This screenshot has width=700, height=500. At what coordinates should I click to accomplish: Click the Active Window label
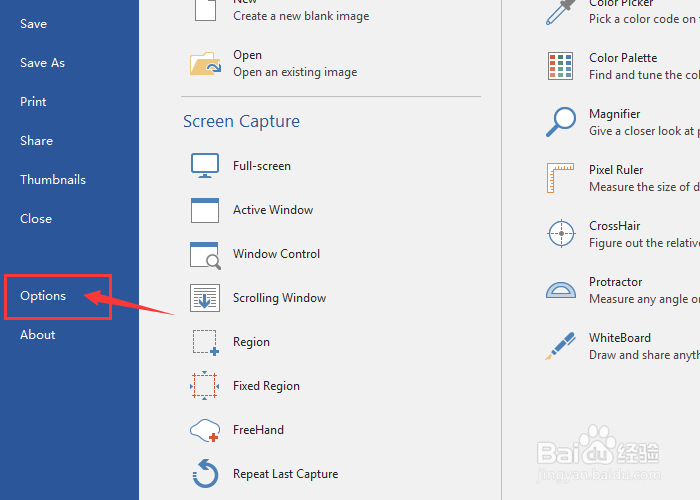tap(273, 210)
